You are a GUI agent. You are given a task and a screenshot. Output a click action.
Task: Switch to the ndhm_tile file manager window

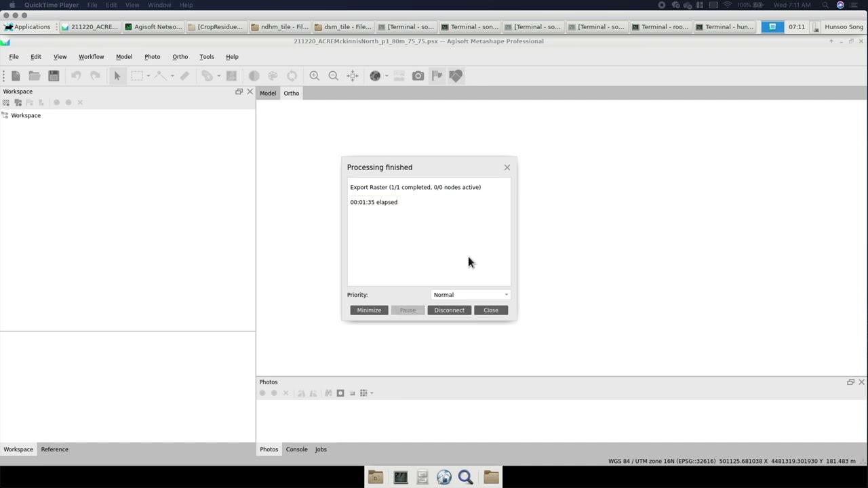(x=279, y=27)
